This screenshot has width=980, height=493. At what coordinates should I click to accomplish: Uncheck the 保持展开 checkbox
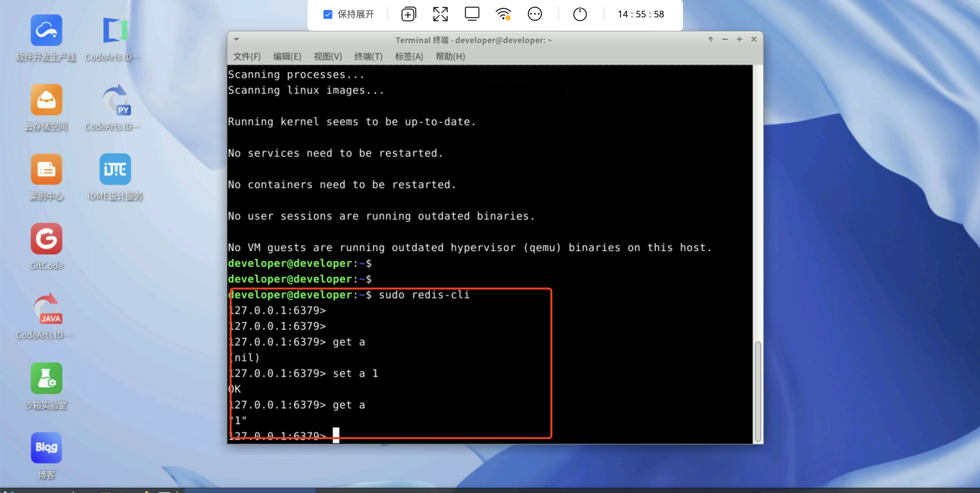[x=328, y=14]
